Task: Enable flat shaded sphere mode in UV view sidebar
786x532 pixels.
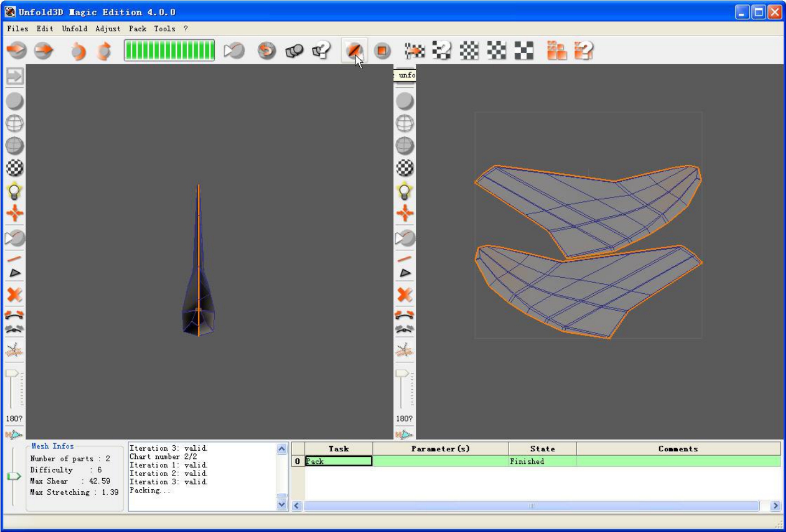Action: click(x=405, y=101)
